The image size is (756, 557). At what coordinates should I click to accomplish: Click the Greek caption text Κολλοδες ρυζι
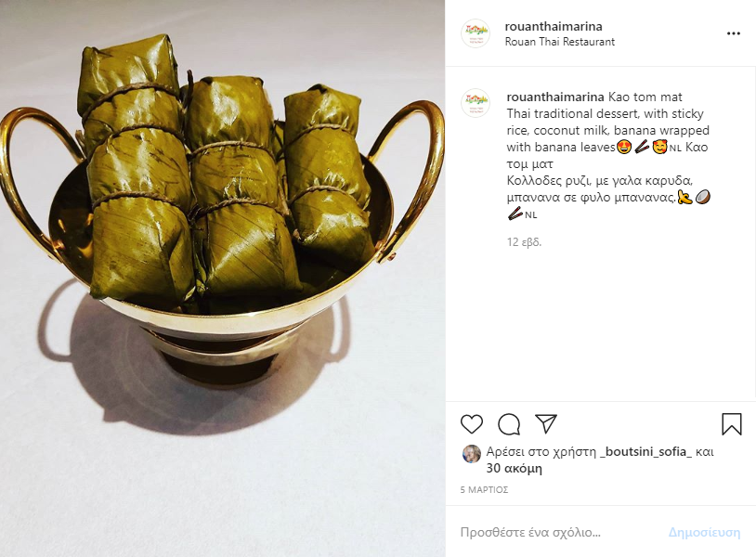[x=546, y=181]
